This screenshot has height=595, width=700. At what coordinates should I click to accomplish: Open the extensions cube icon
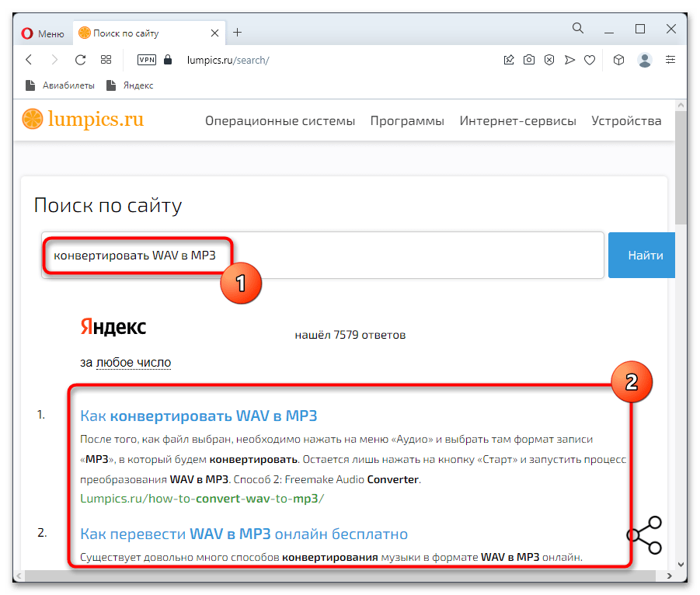pos(618,59)
